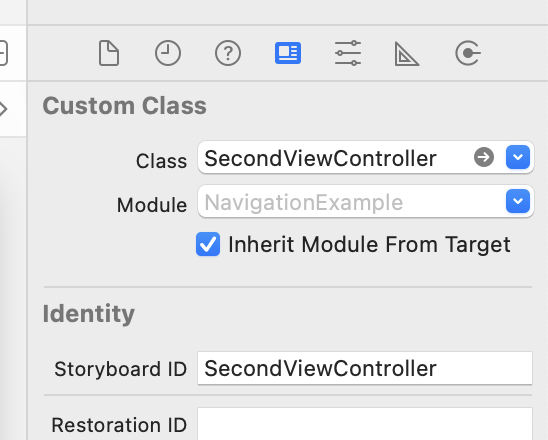Switch to the Attributes inspector
548x440 pixels.
pyautogui.click(x=348, y=53)
